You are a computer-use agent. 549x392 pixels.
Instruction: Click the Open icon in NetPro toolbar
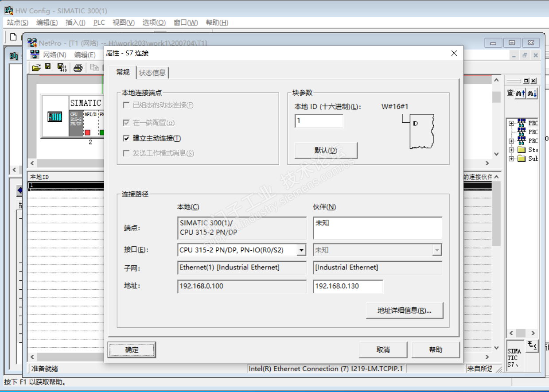click(x=36, y=67)
